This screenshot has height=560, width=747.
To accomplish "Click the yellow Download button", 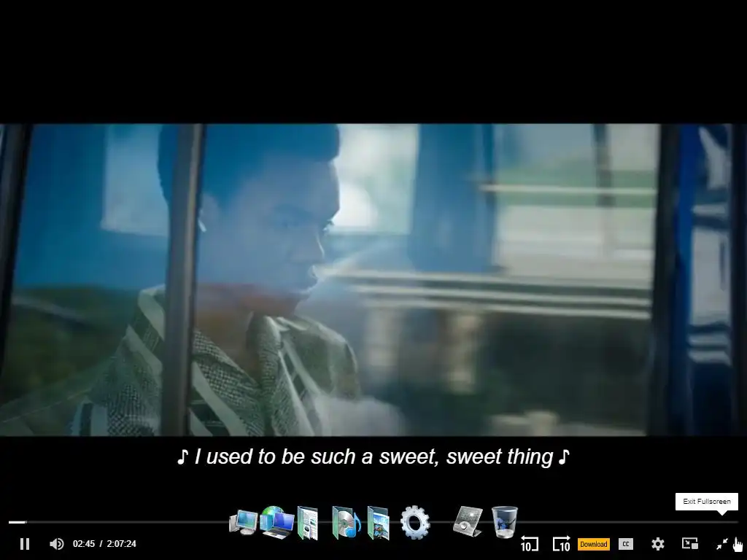I will [594, 544].
